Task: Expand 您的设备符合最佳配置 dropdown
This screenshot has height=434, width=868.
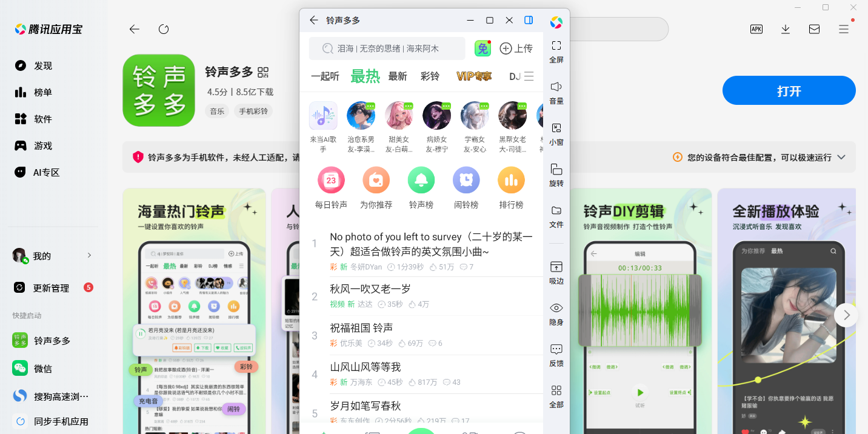Action: 841,157
